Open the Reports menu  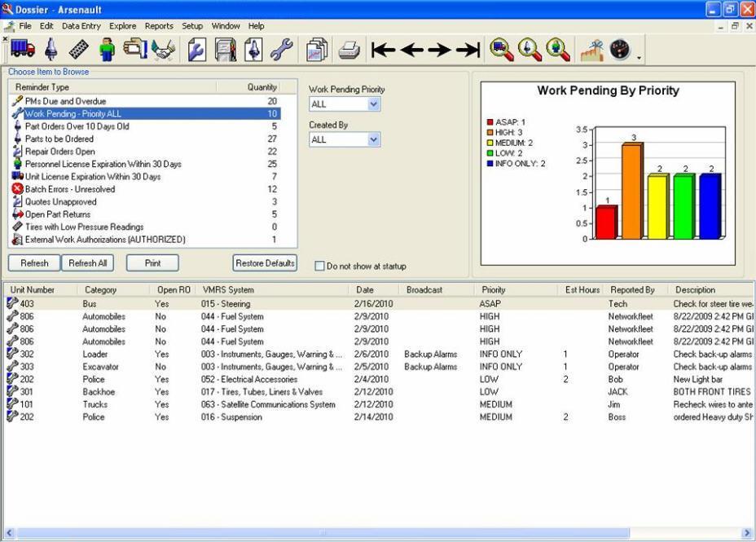159,26
